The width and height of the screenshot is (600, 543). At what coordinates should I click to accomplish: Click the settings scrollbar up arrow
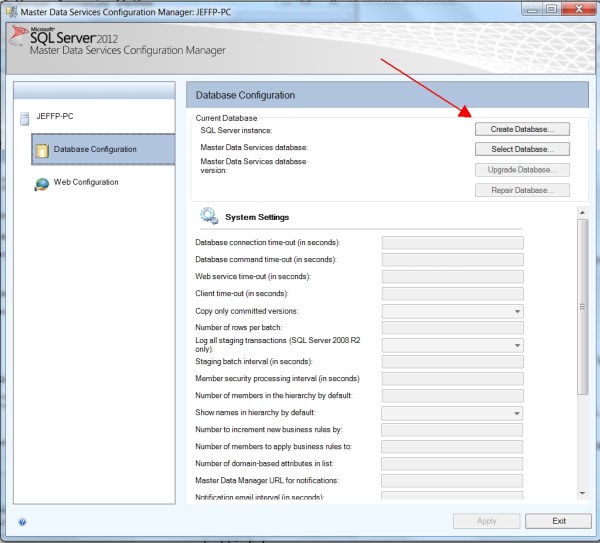[x=582, y=212]
